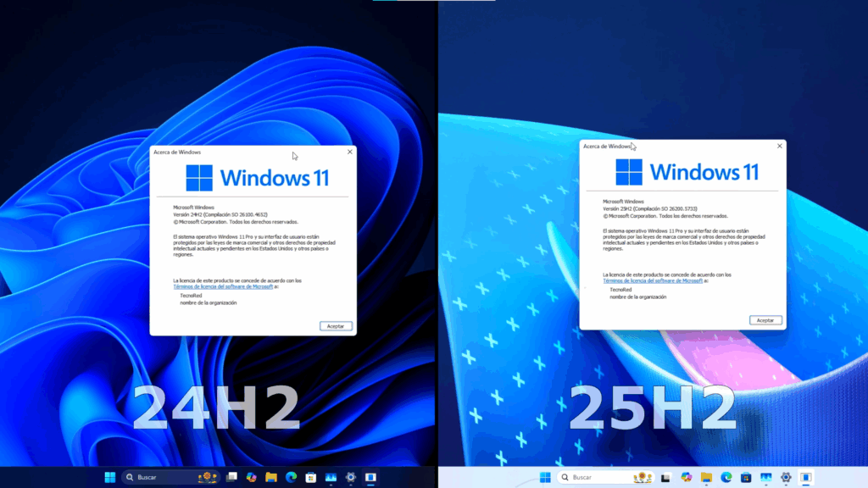868x488 pixels.
Task: Click the Windows 11 logo in the 25H2 dialog
Action: [x=687, y=172]
